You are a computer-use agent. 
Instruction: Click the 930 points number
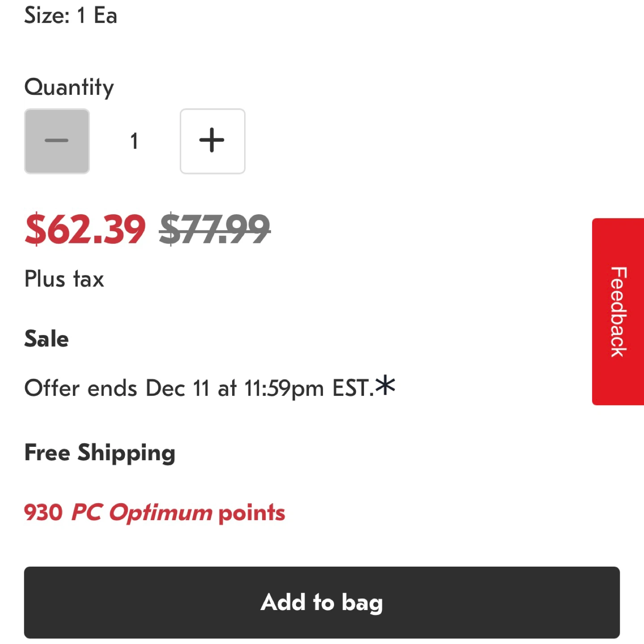(43, 513)
